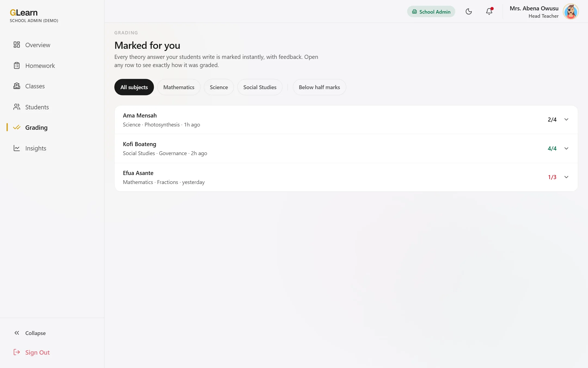The height and width of the screenshot is (368, 588).
Task: Click the All subjects filter pill
Action: (x=134, y=87)
